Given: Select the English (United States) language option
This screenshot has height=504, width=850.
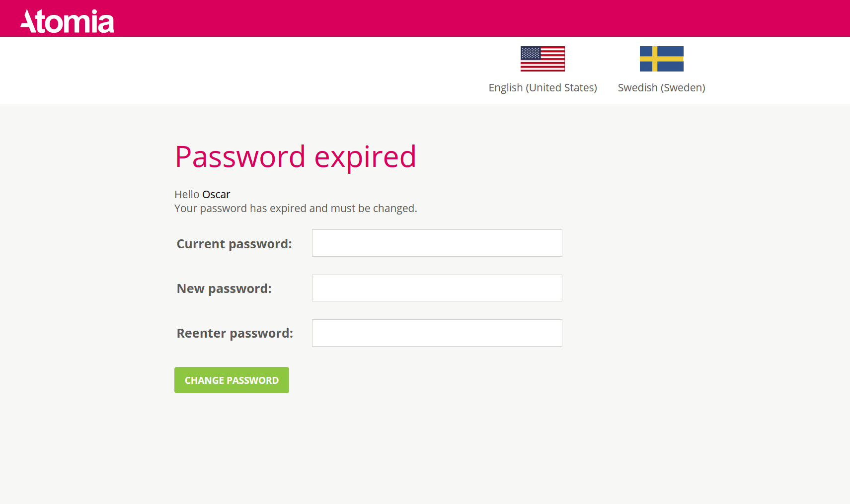Looking at the screenshot, I should coord(542,87).
